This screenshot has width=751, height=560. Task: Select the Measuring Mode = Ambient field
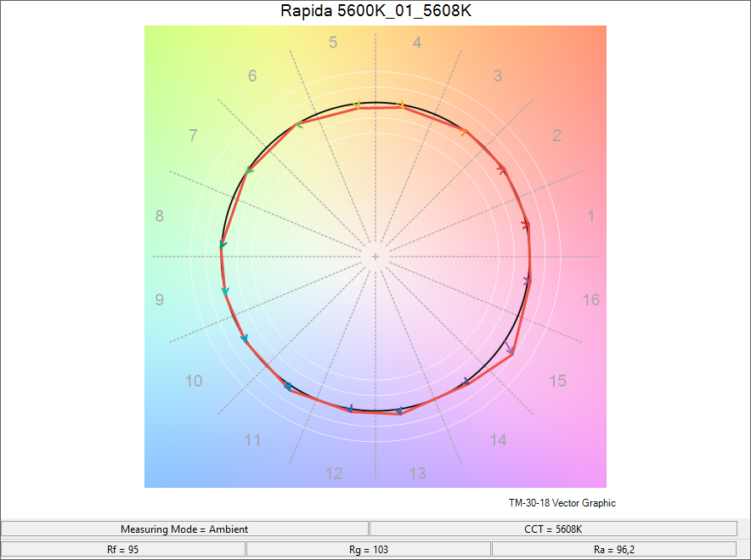tap(184, 529)
